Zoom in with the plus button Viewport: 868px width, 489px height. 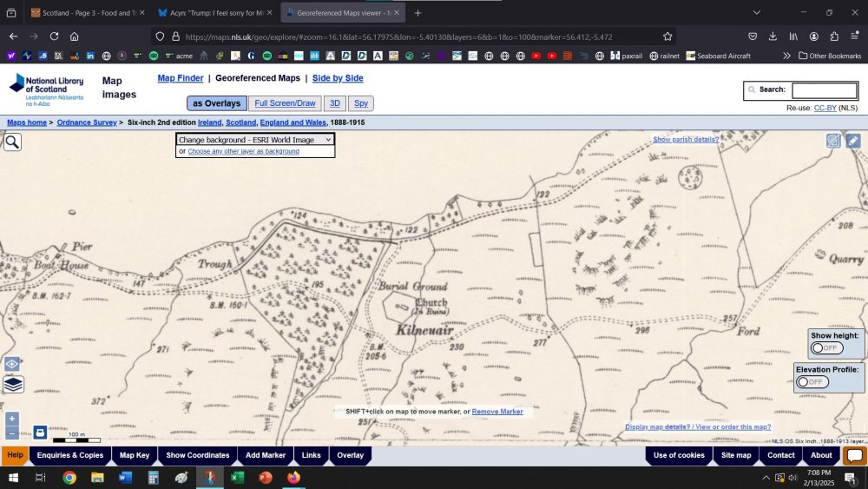tap(12, 419)
